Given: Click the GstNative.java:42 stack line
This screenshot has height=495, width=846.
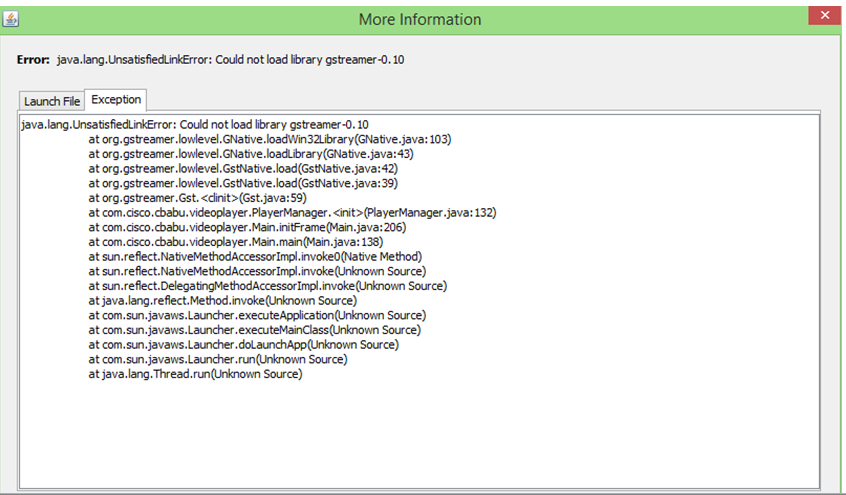Looking at the screenshot, I should click(x=243, y=168).
